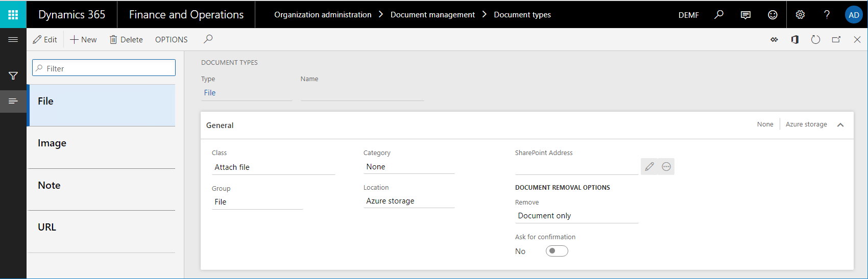This screenshot has width=868, height=279.
Task: Close the Document types form
Action: click(857, 39)
